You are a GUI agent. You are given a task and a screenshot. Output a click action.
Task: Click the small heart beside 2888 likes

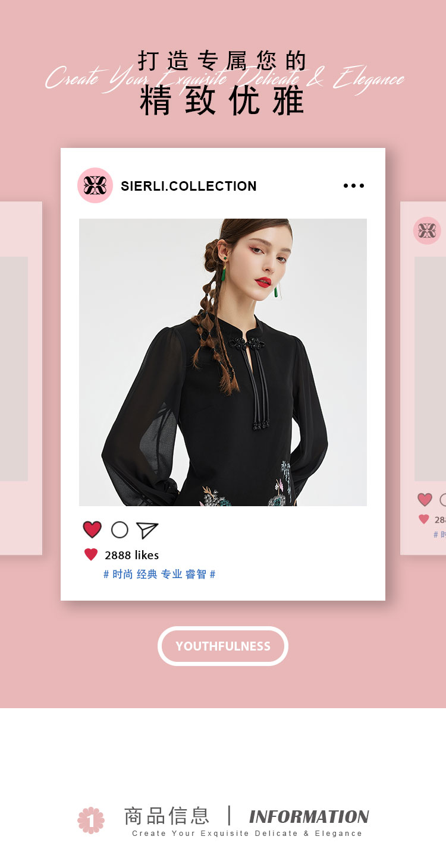(91, 555)
